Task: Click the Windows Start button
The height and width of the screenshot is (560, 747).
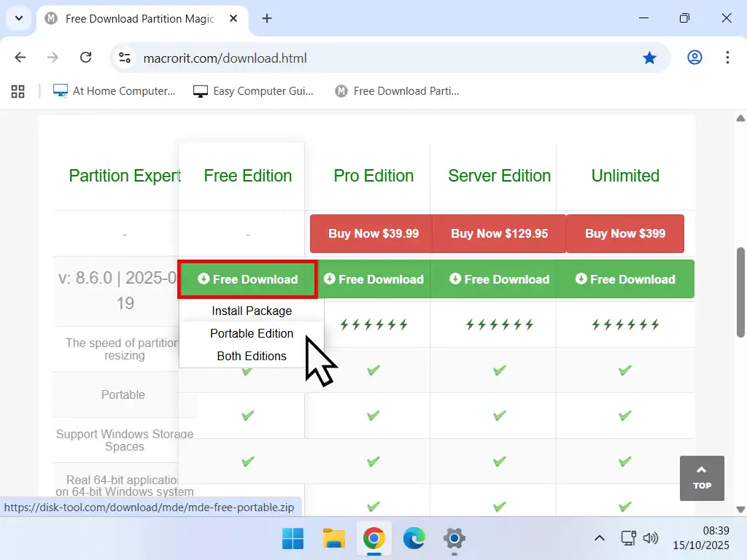Action: click(293, 539)
